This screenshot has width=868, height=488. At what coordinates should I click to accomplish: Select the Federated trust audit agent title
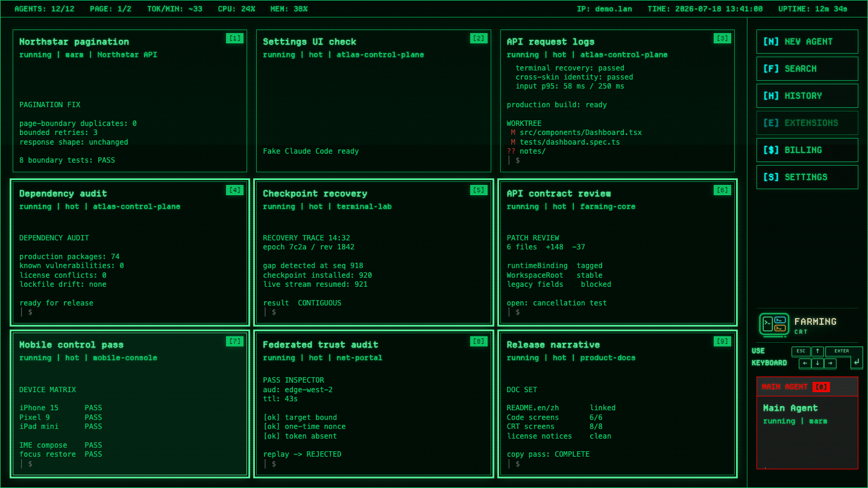coord(321,345)
